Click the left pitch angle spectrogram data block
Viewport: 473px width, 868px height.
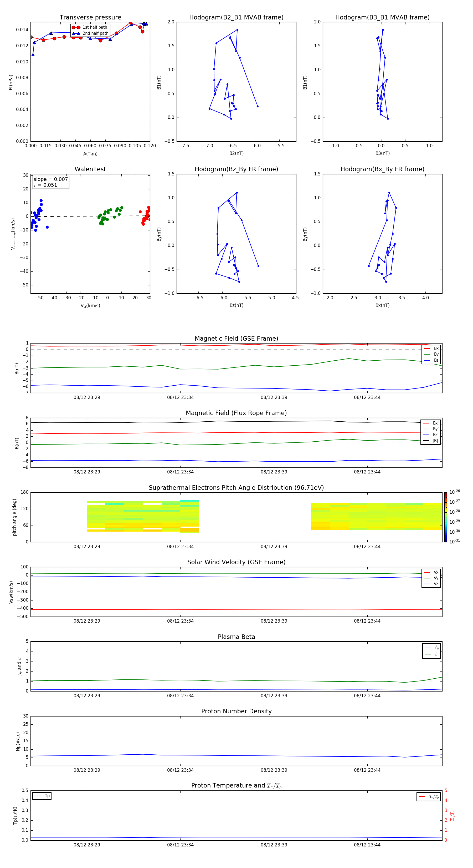(143, 516)
